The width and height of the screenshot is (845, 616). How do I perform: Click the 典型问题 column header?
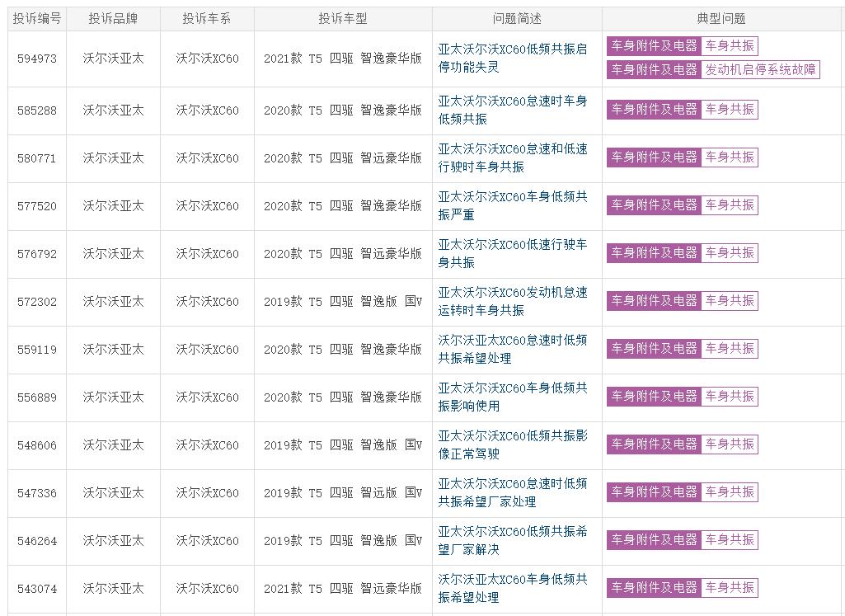coord(721,18)
